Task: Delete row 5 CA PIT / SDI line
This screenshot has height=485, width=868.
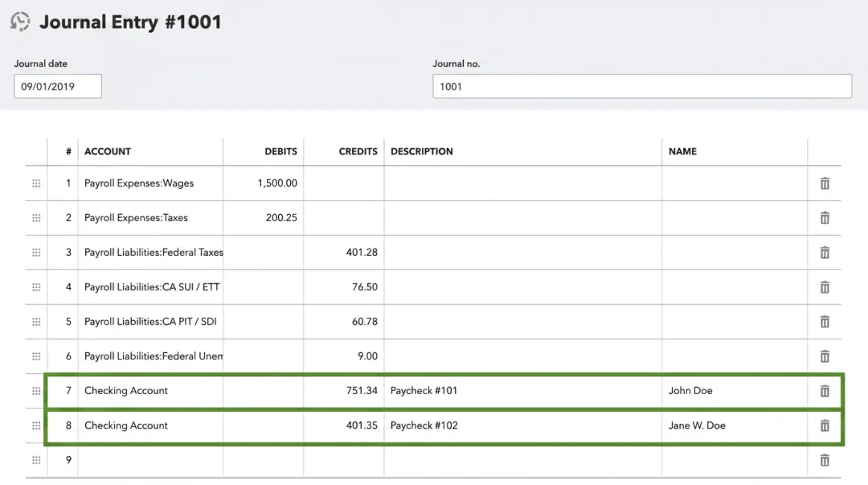Action: pyautogui.click(x=825, y=322)
